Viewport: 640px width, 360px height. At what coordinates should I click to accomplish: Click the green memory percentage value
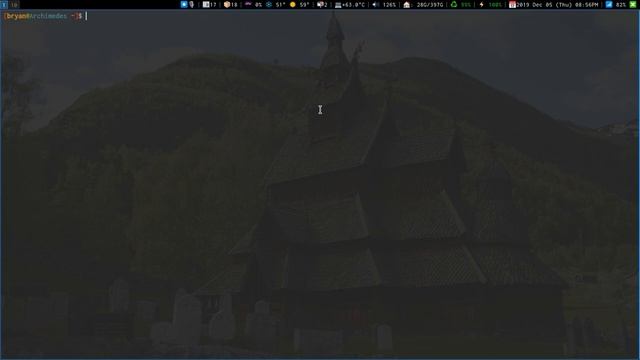tap(466, 5)
